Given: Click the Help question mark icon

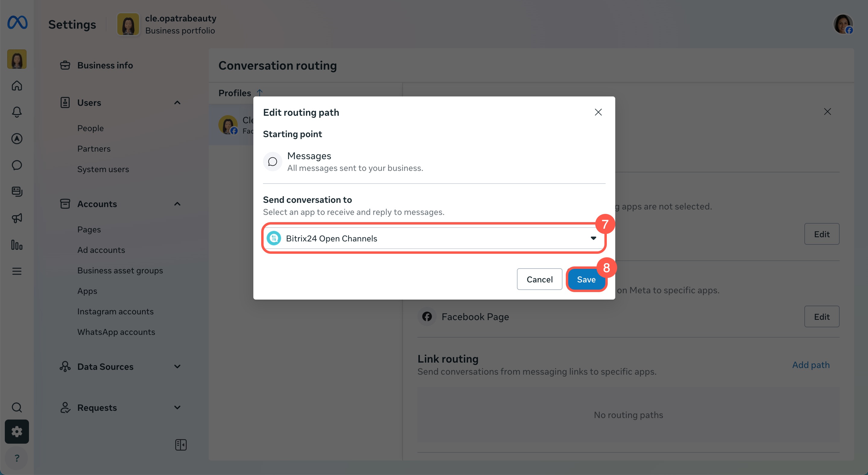Looking at the screenshot, I should click(17, 458).
